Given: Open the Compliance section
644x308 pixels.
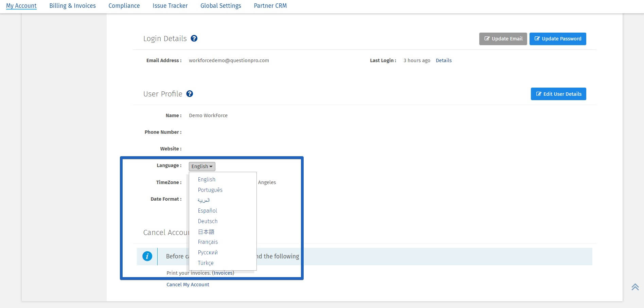Looking at the screenshot, I should click(x=124, y=5).
